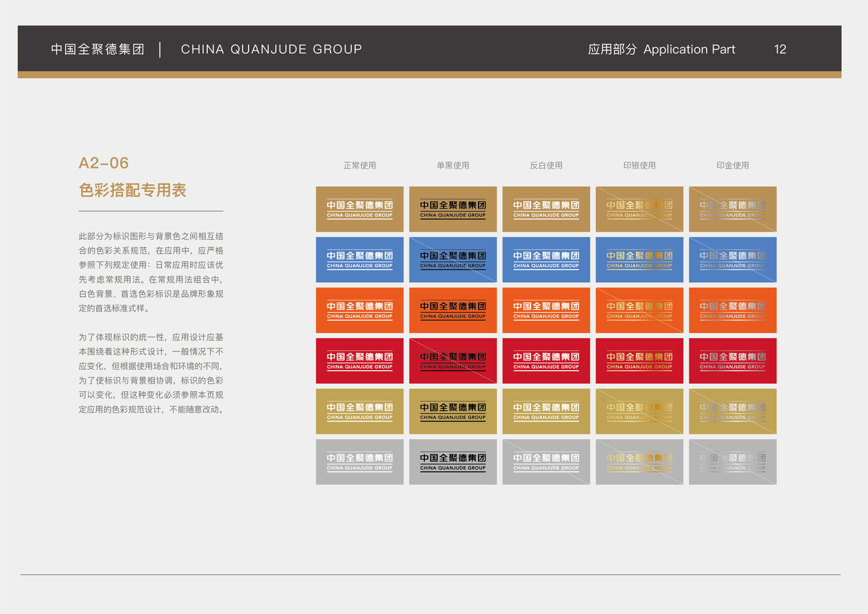
Task: Click 应用部分 Application Part in the header
Action: [x=661, y=49]
